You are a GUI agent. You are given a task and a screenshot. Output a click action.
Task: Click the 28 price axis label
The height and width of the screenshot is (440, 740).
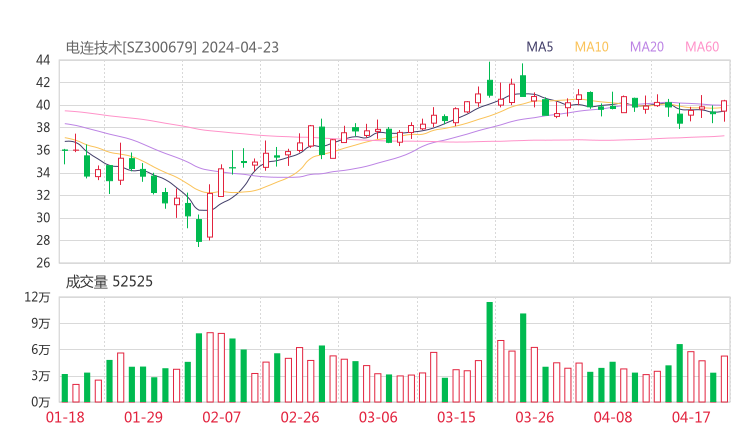coord(43,240)
